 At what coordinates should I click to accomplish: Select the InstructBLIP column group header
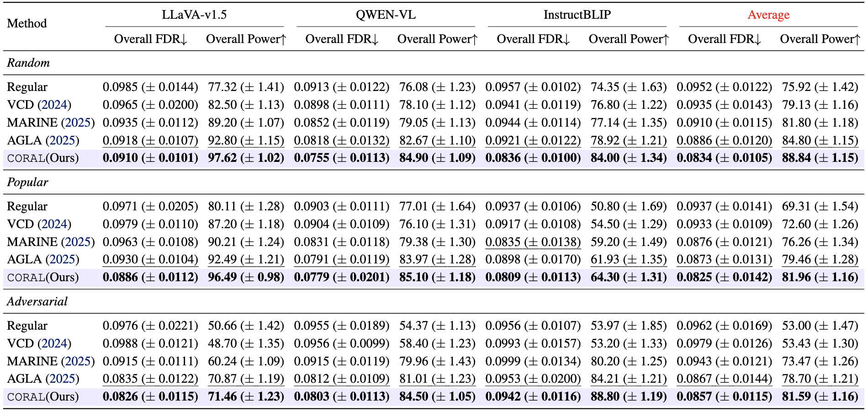tap(577, 15)
